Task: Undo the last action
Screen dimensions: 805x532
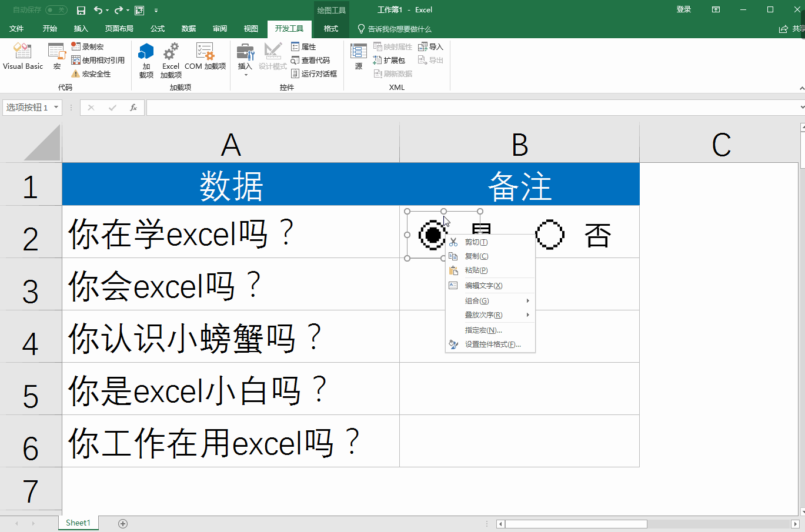Action: (98, 10)
